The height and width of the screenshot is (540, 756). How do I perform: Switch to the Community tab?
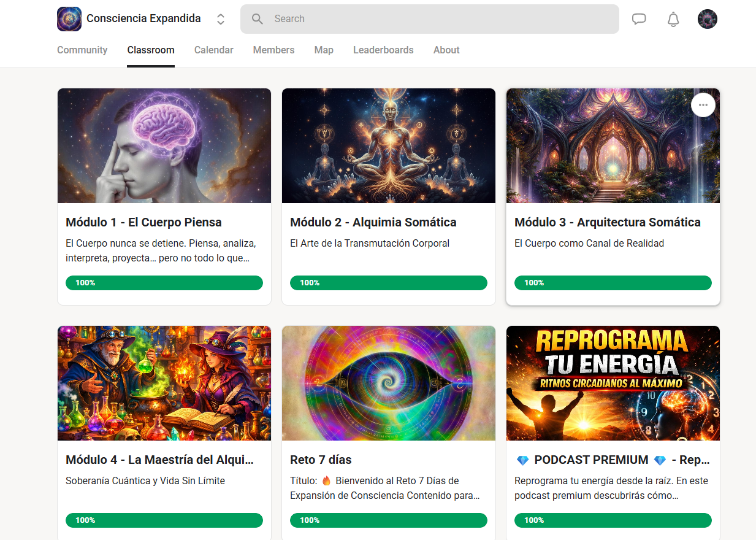(82, 50)
